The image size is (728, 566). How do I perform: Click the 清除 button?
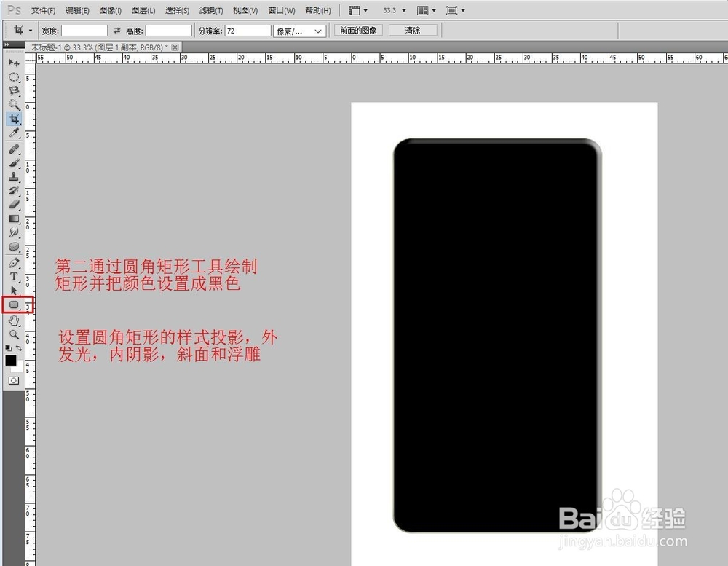point(412,30)
